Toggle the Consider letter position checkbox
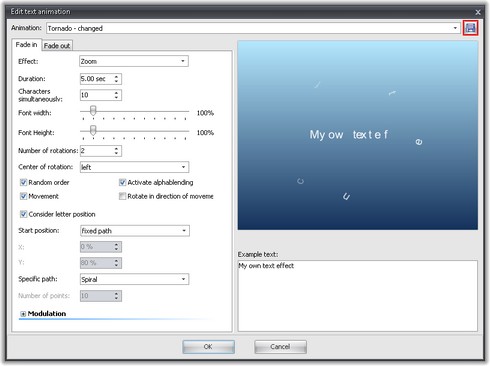490x366 pixels. pos(23,214)
